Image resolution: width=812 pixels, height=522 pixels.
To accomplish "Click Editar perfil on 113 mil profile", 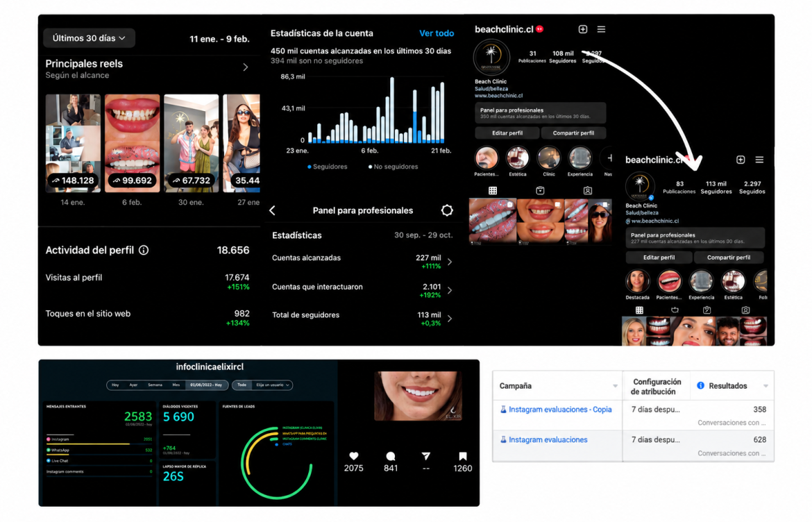I will click(x=659, y=258).
